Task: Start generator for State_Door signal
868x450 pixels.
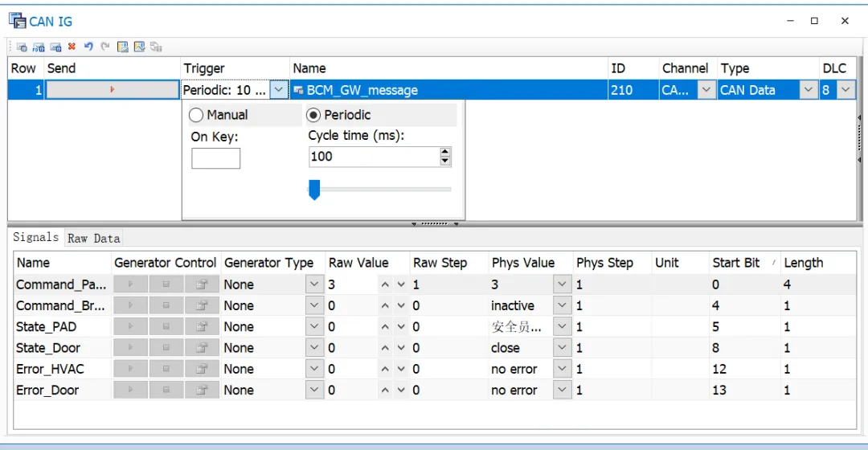Action: (131, 348)
